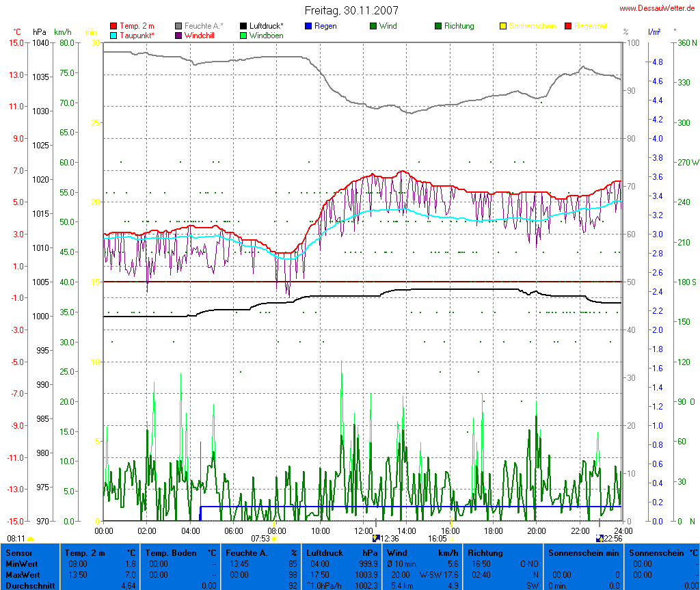Click the sun icon beside 08:11
Viewport: 700px width, 590px height.
31,539
